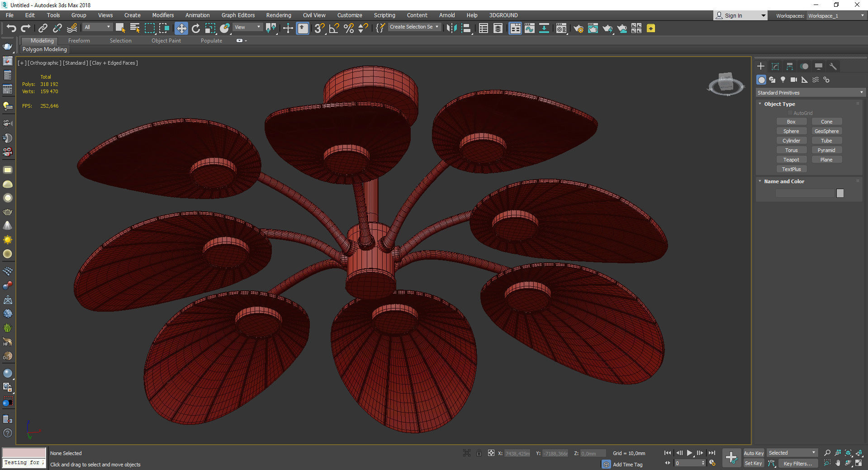Open Rendered Frame Window icon
Image resolution: width=868 pixels, height=470 pixels.
click(593, 28)
